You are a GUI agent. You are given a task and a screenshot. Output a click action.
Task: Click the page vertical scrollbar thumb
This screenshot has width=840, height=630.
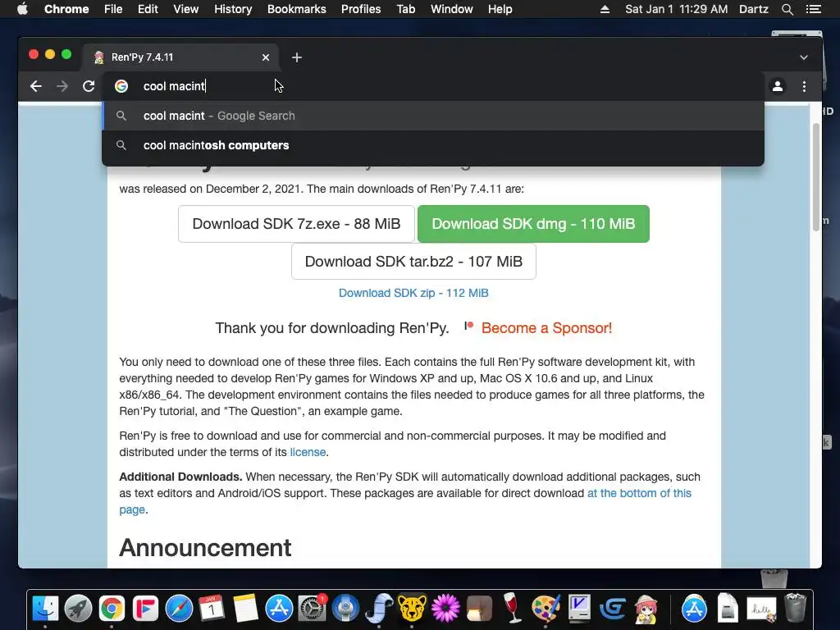(x=816, y=177)
